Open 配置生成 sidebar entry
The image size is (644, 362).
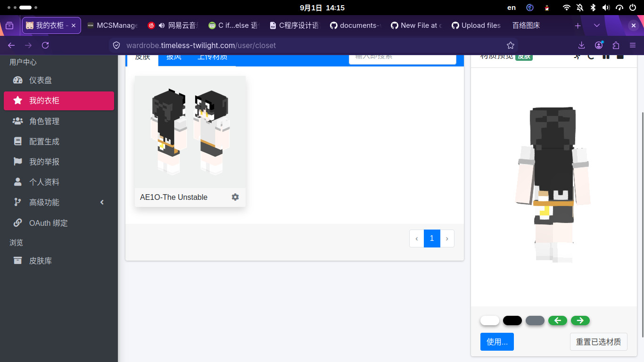[59, 141]
